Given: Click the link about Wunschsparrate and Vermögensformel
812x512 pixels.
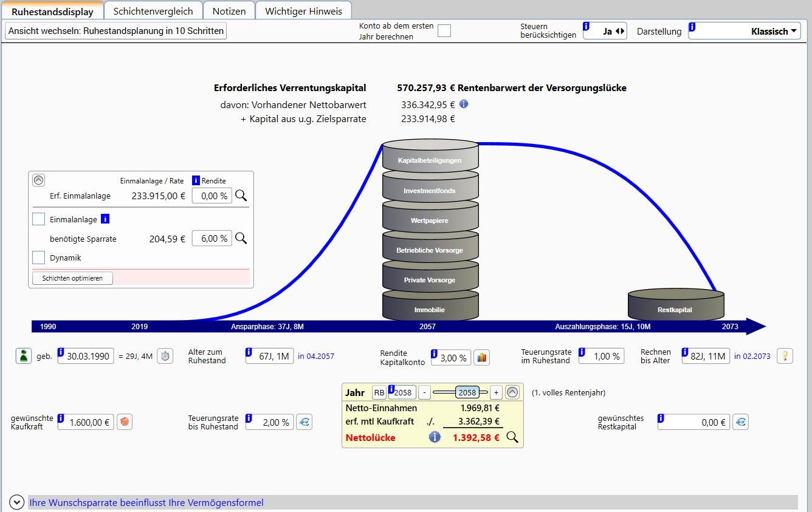Looking at the screenshot, I should coord(146,502).
